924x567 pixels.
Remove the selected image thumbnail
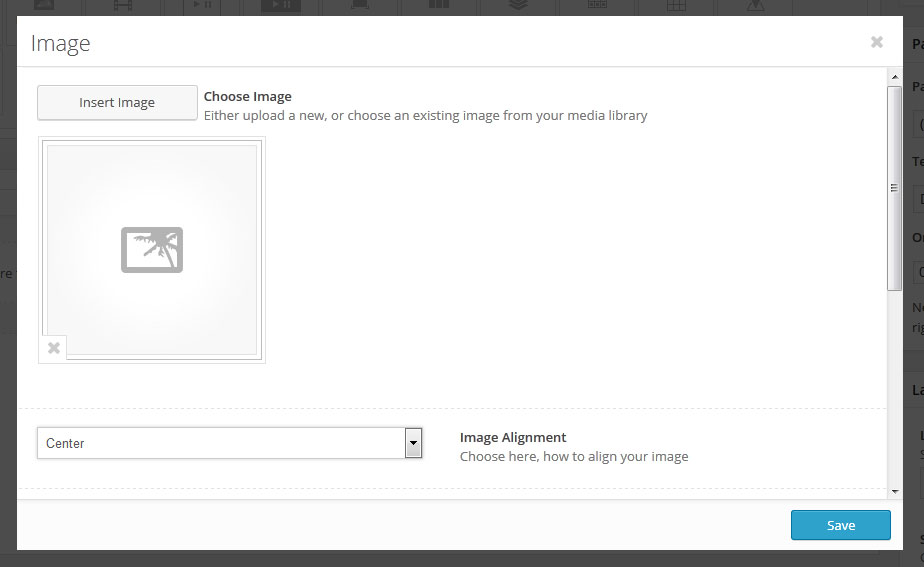pos(54,348)
